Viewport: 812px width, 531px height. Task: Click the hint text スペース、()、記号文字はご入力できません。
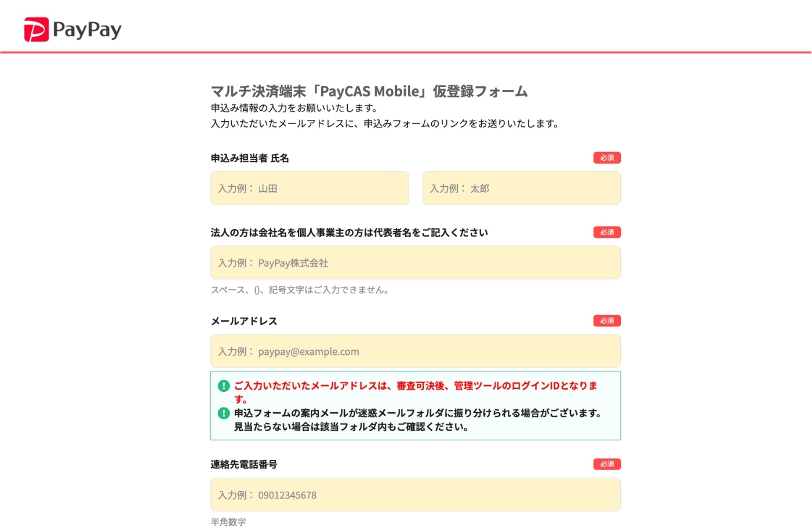(301, 290)
